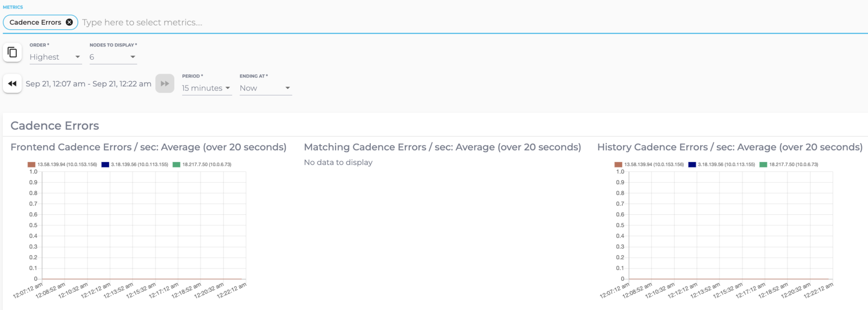Open the Period dropdown set to 15 minutes
The image size is (868, 310).
[x=203, y=88]
